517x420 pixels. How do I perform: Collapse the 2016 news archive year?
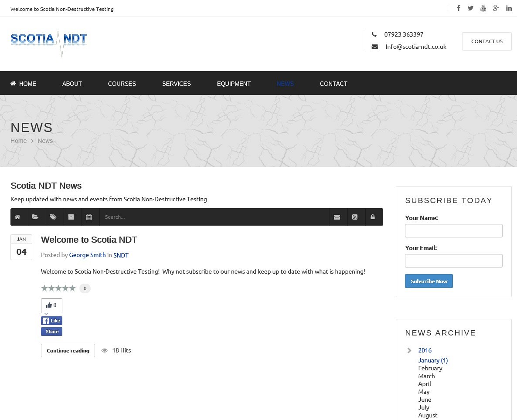pyautogui.click(x=409, y=350)
